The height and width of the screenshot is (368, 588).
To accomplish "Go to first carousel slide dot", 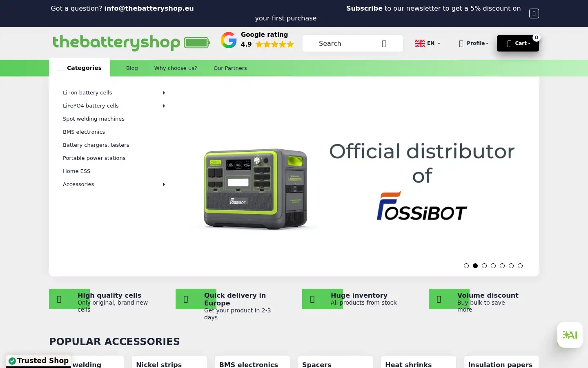I will coord(466,266).
